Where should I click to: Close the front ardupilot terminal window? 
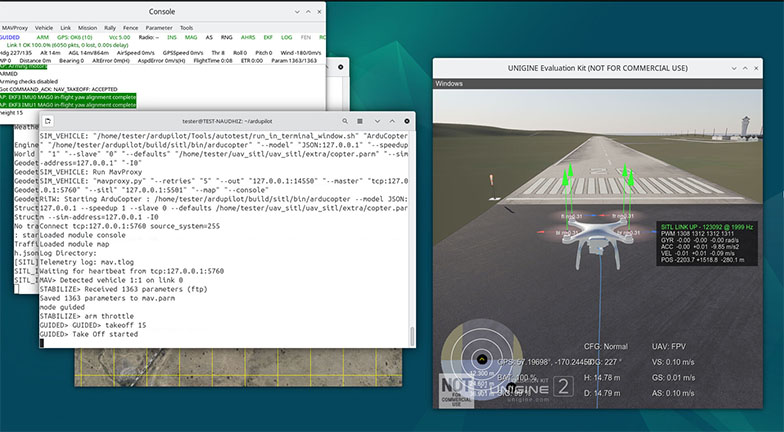(x=407, y=121)
